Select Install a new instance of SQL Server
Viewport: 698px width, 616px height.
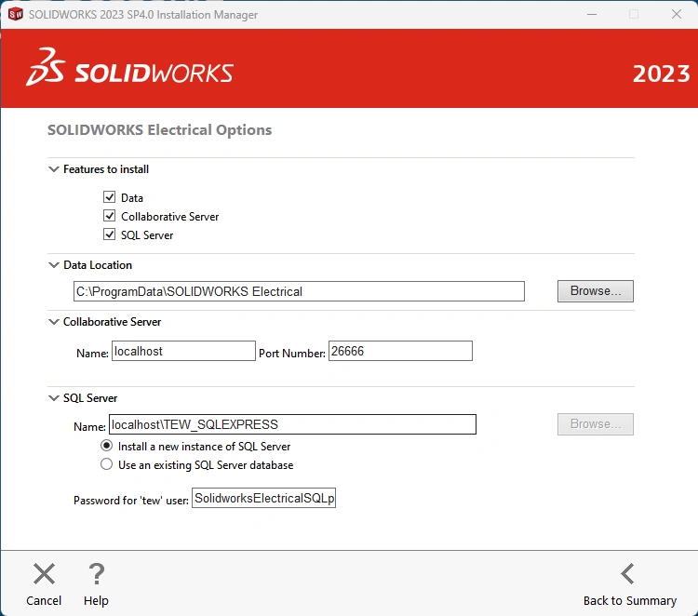pyautogui.click(x=106, y=446)
